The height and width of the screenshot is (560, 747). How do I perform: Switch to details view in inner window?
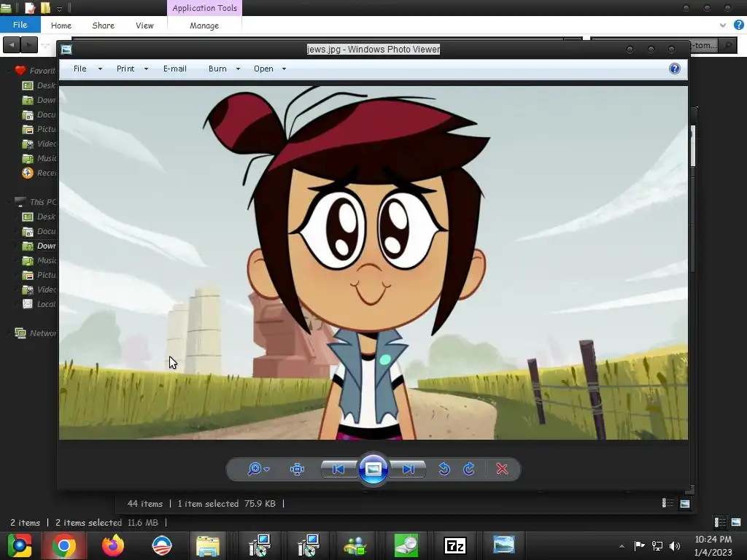[667, 503]
